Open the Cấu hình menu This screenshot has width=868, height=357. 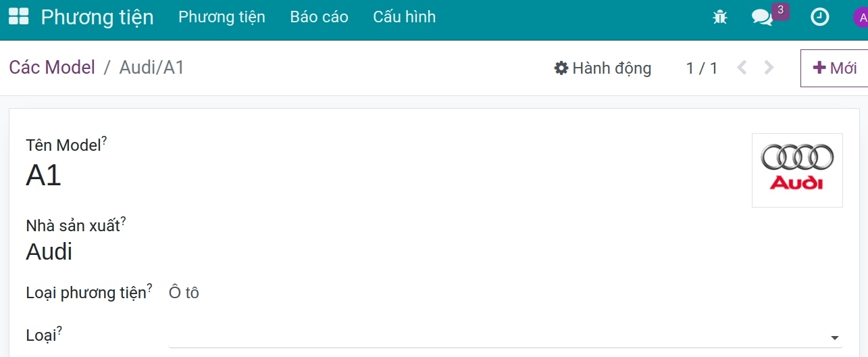coord(404,17)
